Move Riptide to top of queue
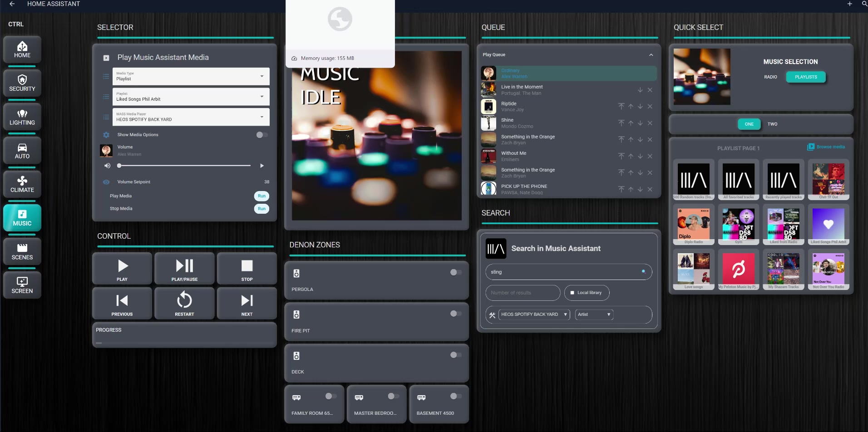Viewport: 868px width, 432px height. pyautogui.click(x=621, y=106)
